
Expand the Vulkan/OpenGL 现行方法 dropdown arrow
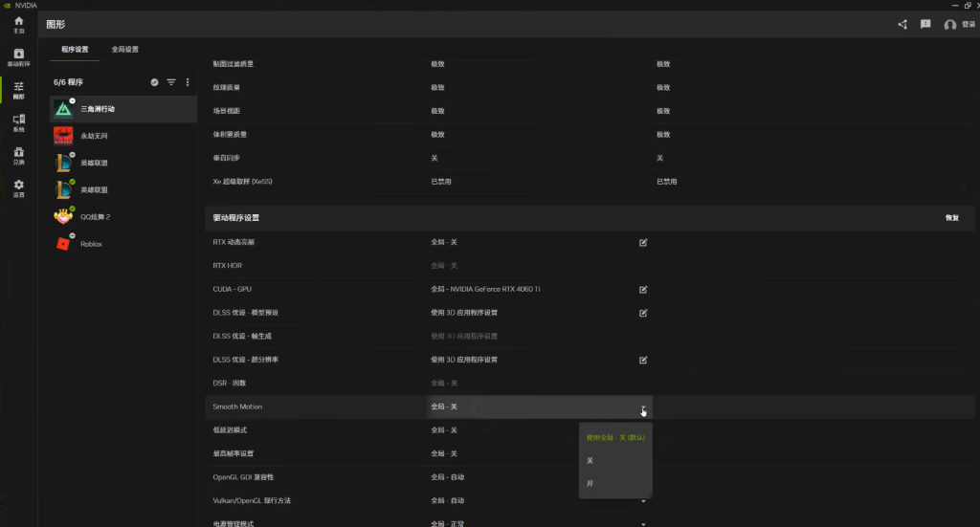[643, 501]
